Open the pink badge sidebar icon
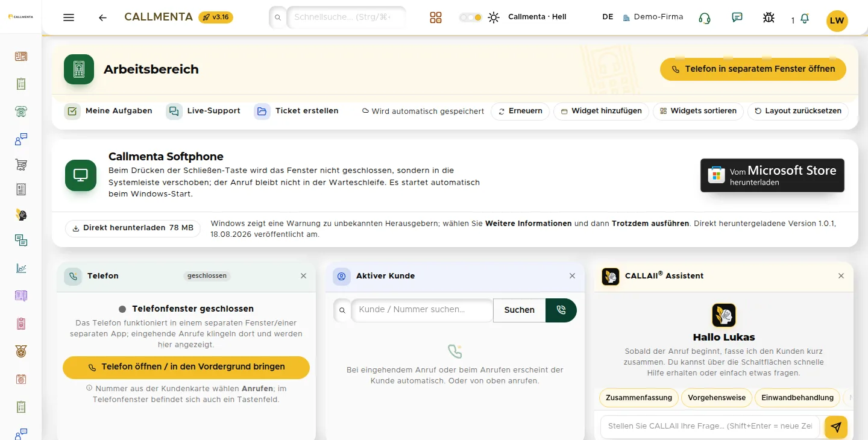 tap(21, 324)
